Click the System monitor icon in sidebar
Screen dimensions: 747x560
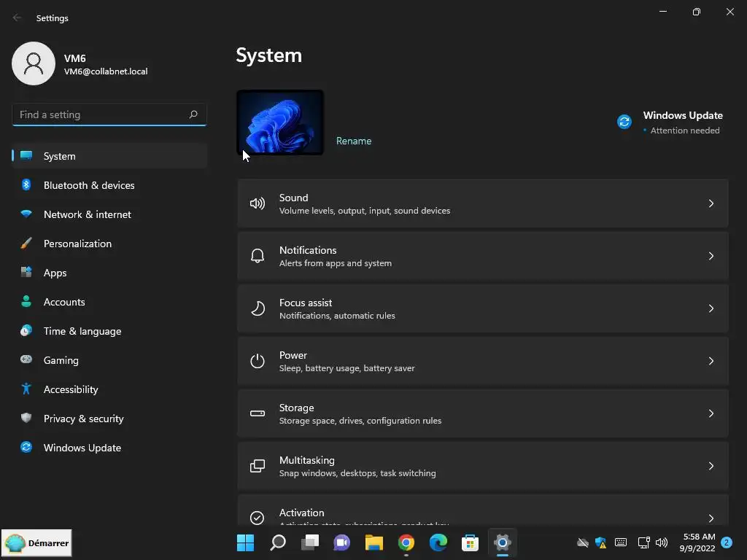pyautogui.click(x=26, y=156)
